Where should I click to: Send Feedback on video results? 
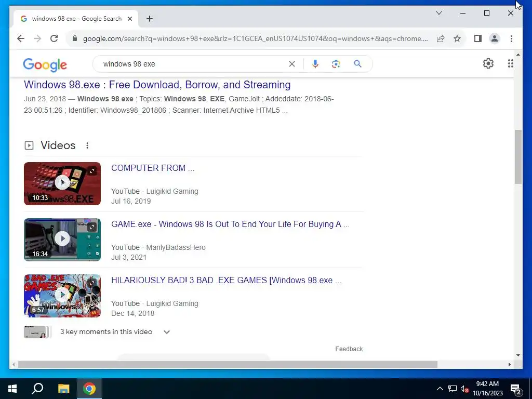point(349,349)
